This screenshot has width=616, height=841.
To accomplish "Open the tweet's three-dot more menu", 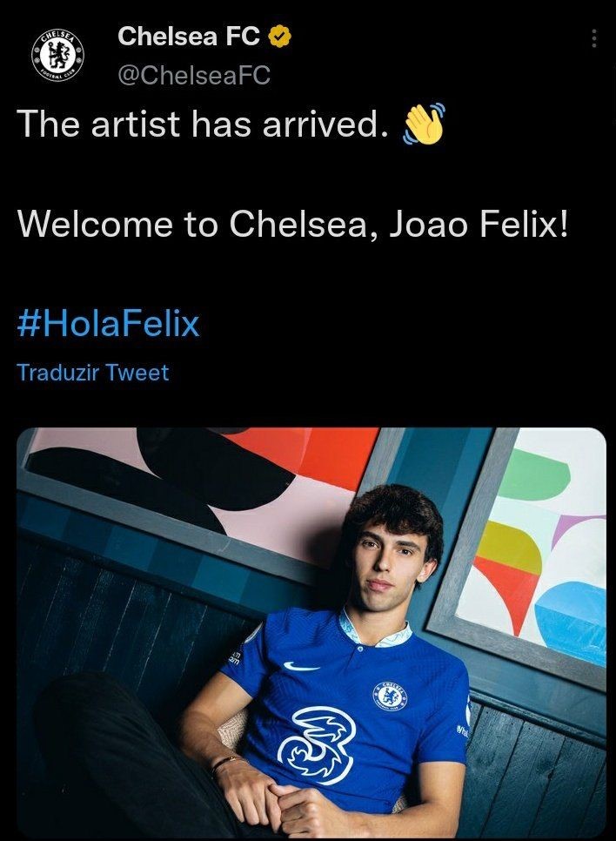I will (593, 38).
